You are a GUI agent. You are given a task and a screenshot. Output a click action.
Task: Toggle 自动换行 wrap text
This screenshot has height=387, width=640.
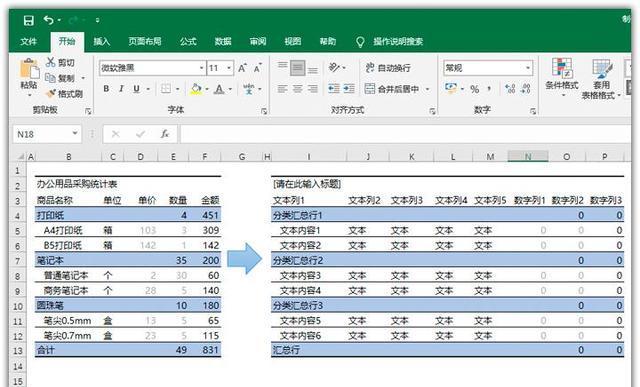388,68
